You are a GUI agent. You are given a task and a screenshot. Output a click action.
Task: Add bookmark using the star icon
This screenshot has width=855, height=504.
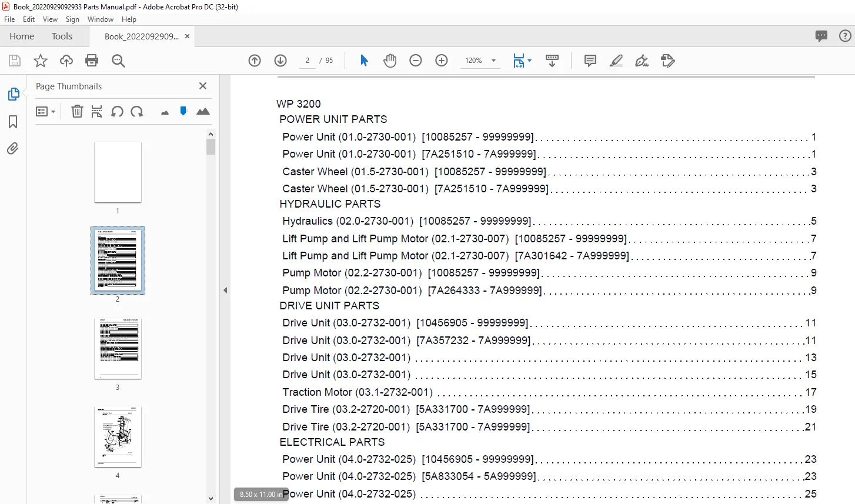pos(41,61)
